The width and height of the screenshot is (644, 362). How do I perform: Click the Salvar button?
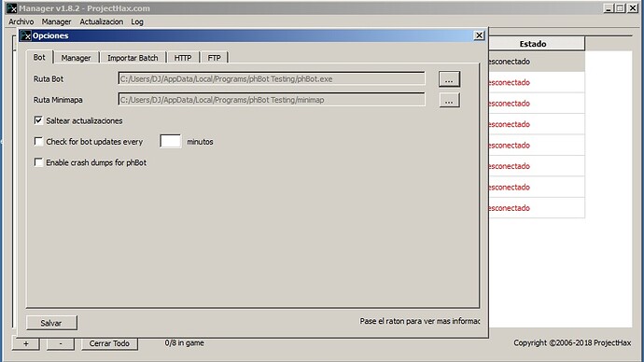(51, 323)
